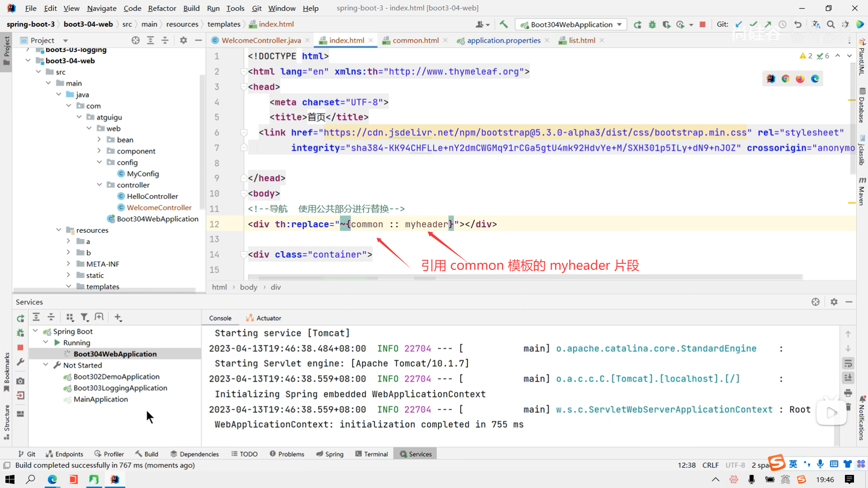This screenshot has width=868, height=488.
Task: Click the Build project hammer icon
Action: click(x=504, y=24)
